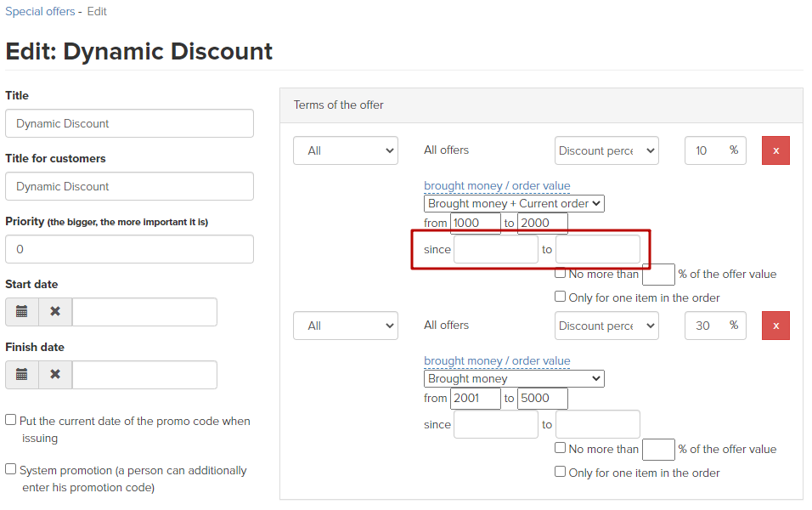Click the Title input field
The width and height of the screenshot is (812, 510).
[x=129, y=123]
